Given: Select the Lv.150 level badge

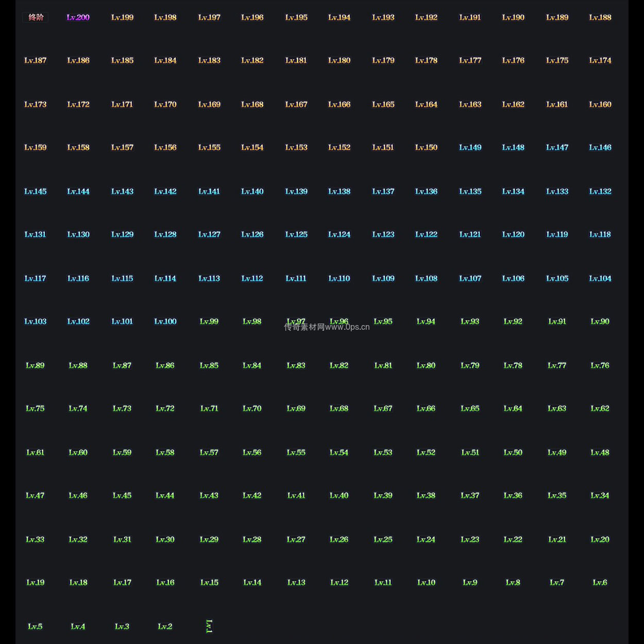Looking at the screenshot, I should click(x=427, y=147).
